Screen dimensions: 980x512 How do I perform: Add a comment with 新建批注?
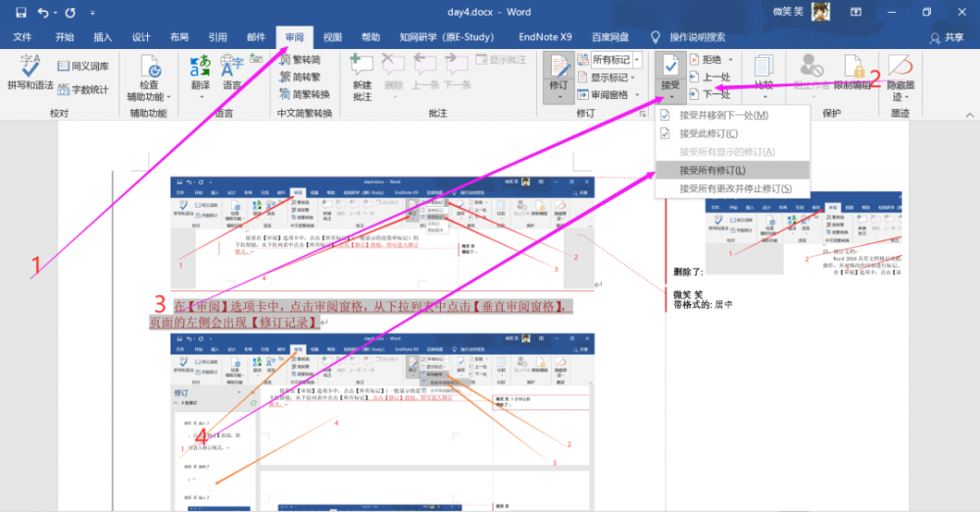click(362, 77)
